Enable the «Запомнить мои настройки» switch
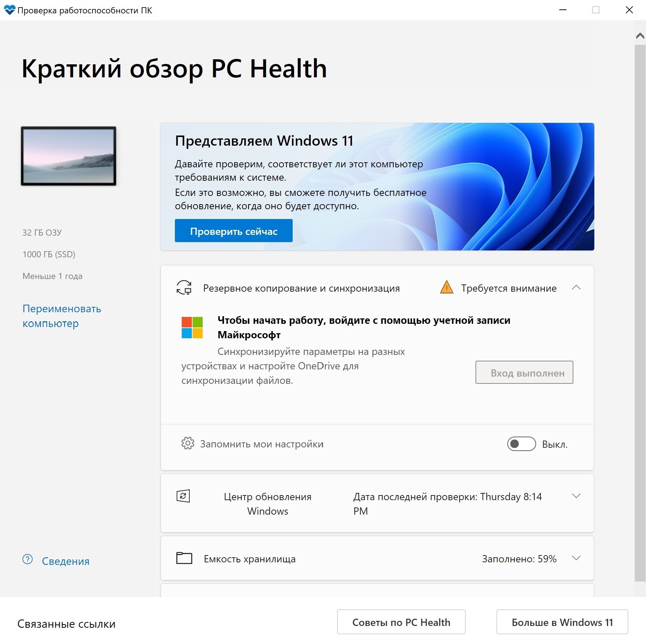Viewport: 646px width, 644px height. point(521,444)
